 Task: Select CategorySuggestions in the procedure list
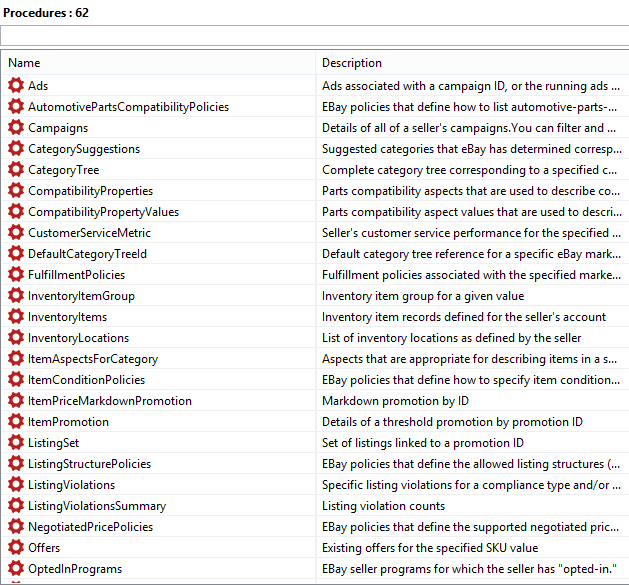click(84, 149)
